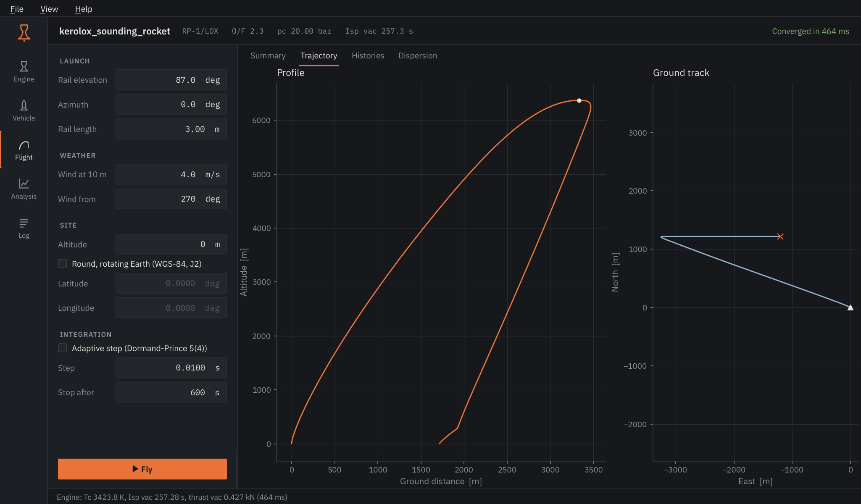This screenshot has height=504, width=861.
Task: Click the apogee marker on Profile plot
Action: point(579,100)
